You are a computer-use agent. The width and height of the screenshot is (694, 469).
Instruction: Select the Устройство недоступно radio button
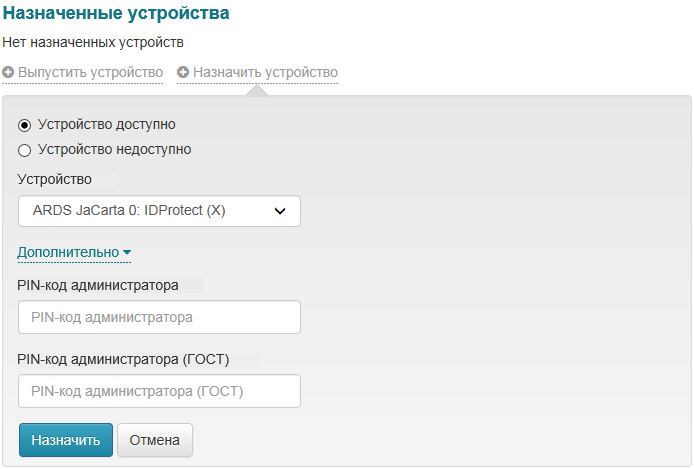pyautogui.click(x=25, y=150)
